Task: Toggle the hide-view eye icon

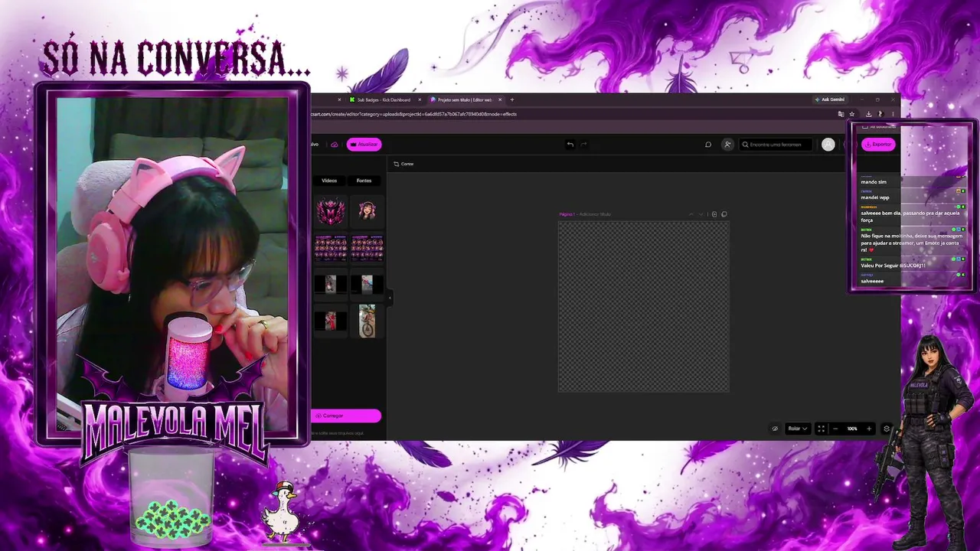Action: (775, 429)
